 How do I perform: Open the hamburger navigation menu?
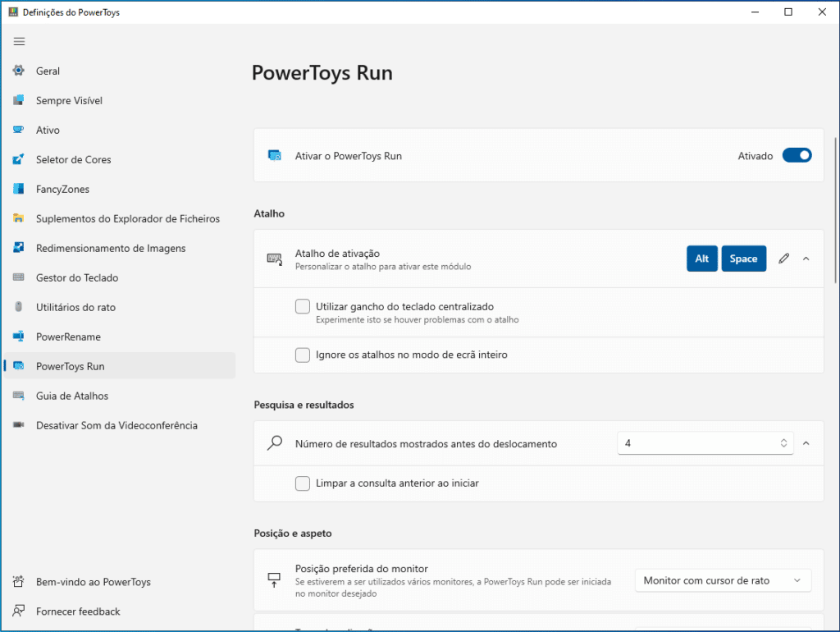[19, 41]
